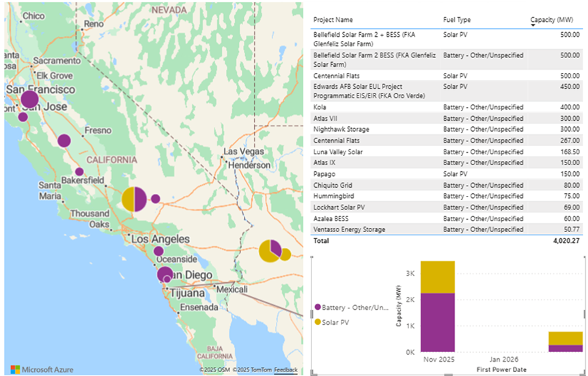This screenshot has width=588, height=376.
Task: Select the purple segment of the Nov 2025 bar
Action: (437, 322)
